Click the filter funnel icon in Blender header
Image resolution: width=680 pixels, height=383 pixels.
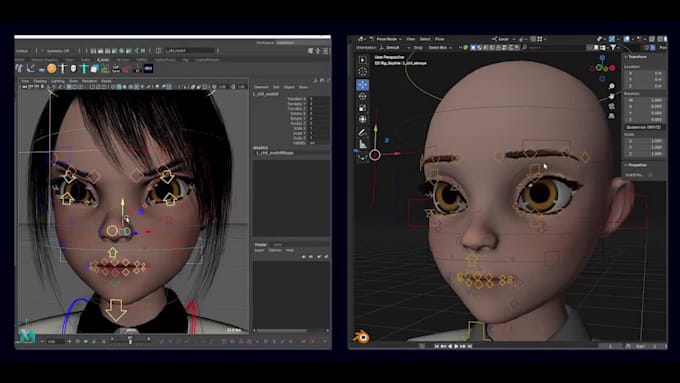click(x=613, y=47)
